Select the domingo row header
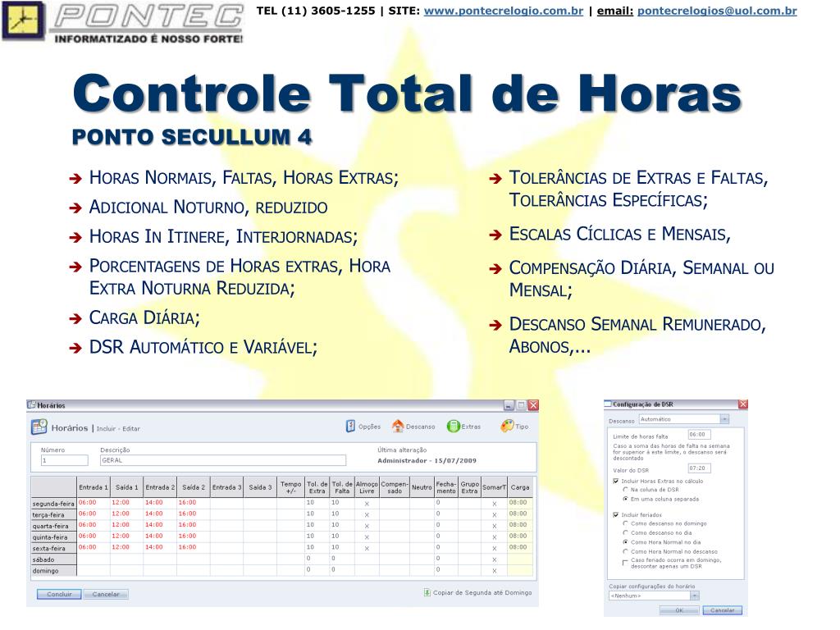The height and width of the screenshot is (630, 840). pos(53,571)
